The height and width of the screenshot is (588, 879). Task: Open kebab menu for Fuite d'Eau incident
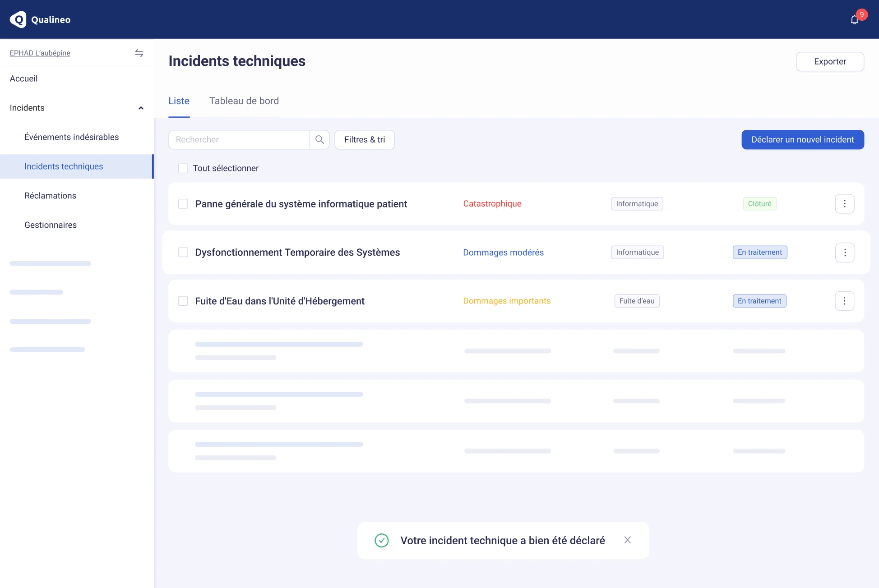click(x=844, y=301)
